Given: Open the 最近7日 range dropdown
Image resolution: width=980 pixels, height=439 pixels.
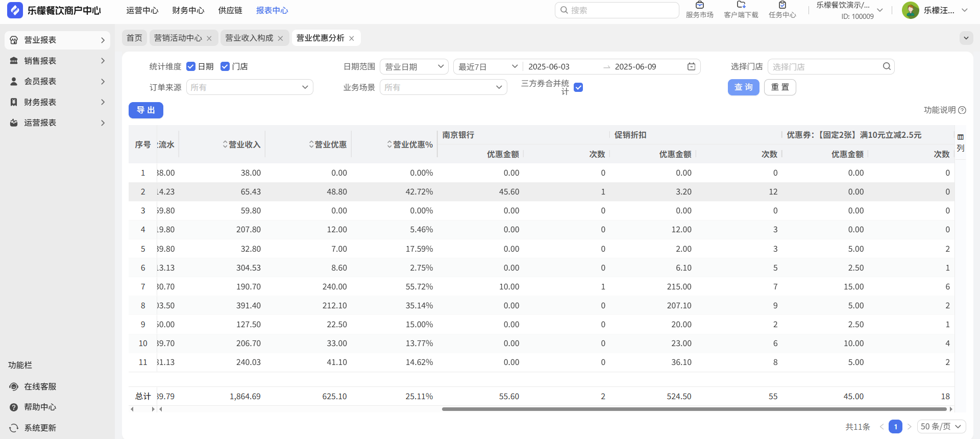Looking at the screenshot, I should 487,66.
